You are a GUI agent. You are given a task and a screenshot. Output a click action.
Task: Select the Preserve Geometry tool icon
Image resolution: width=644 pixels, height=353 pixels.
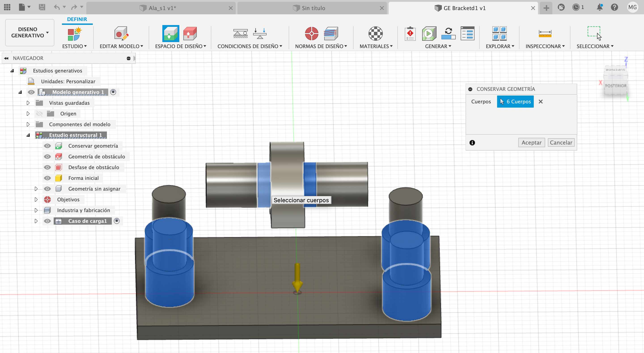coord(171,34)
